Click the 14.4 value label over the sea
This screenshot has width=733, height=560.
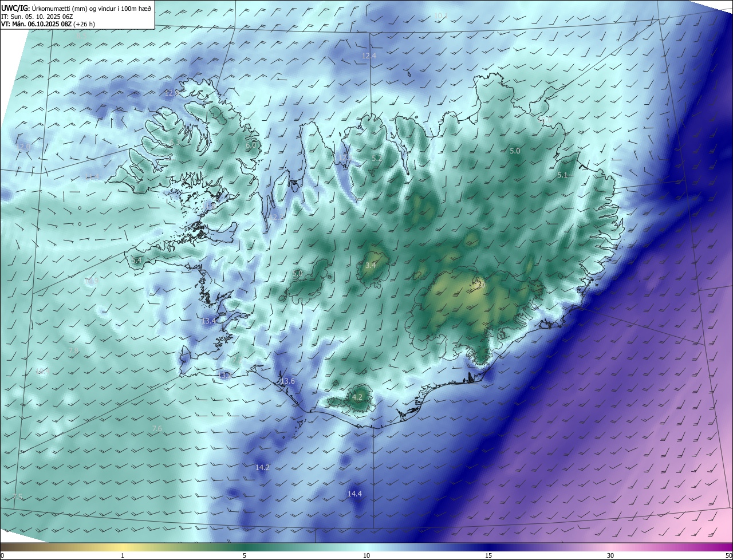point(354,493)
